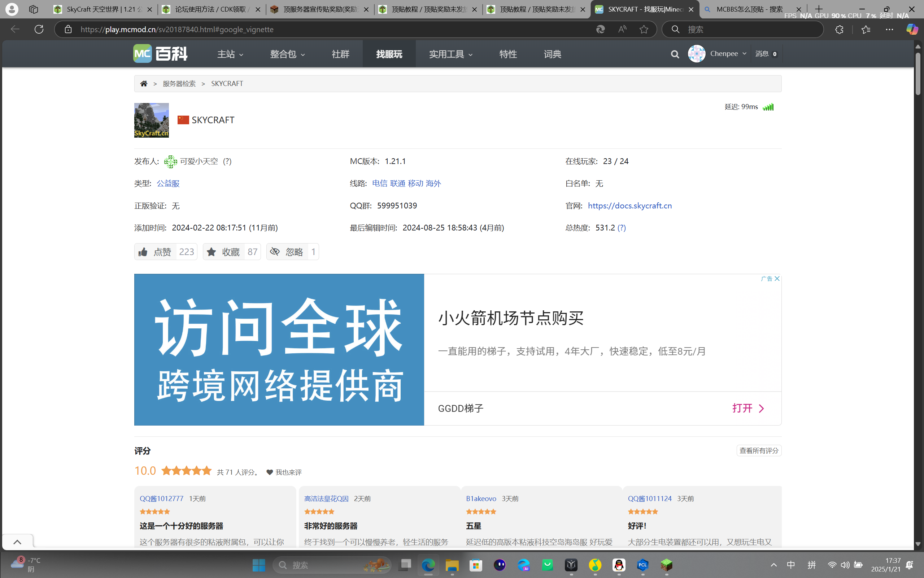Click the Minecraft grass block taskbar icon
Screen dimensions: 924x578
point(667,565)
